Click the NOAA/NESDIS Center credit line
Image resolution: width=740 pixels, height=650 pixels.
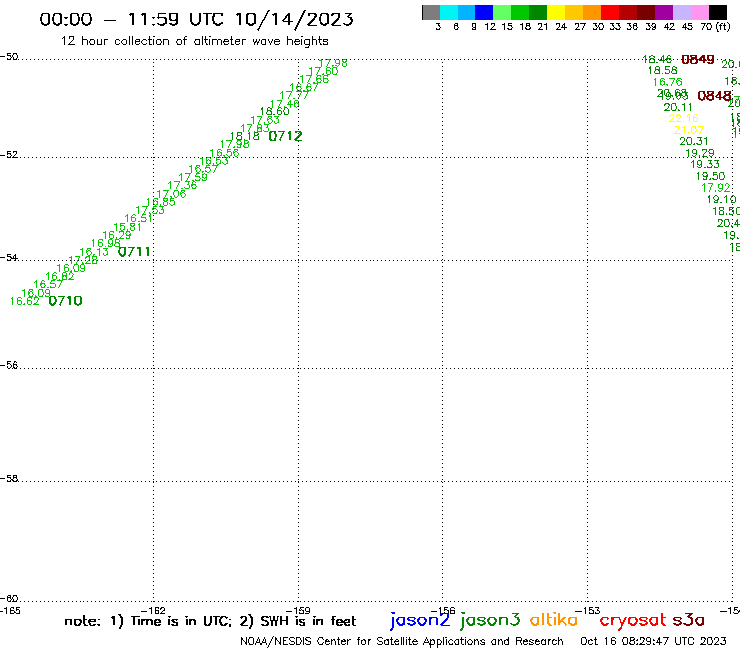pyautogui.click(x=402, y=641)
